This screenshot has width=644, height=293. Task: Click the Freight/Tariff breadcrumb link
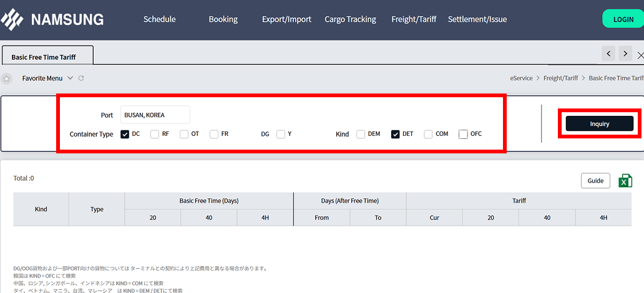point(560,79)
